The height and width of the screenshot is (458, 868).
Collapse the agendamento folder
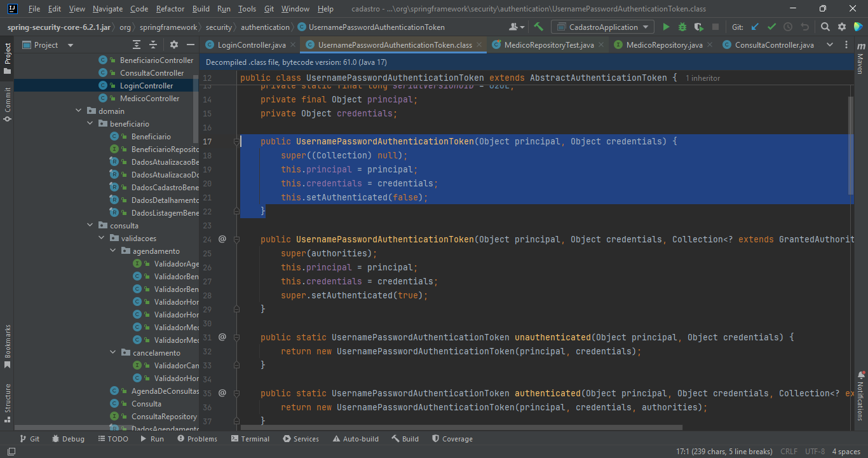click(113, 251)
